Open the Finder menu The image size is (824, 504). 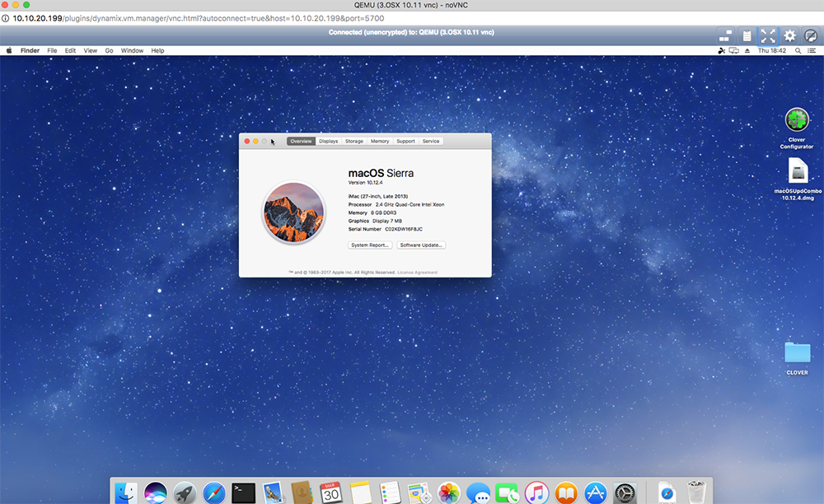(30, 50)
